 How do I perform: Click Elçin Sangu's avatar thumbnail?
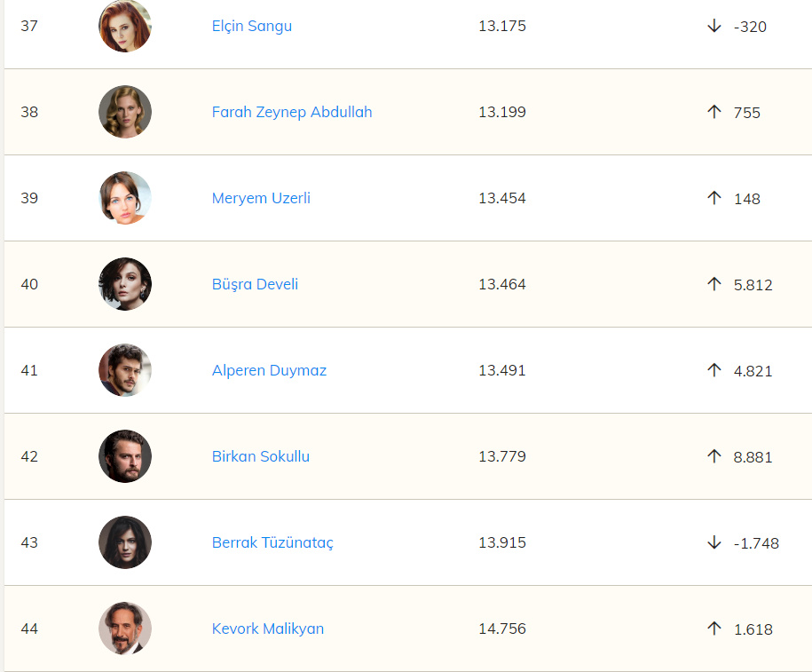[125, 26]
